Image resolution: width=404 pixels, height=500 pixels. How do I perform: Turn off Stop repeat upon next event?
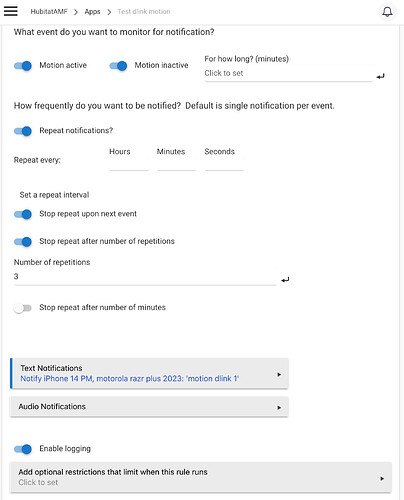click(x=23, y=214)
